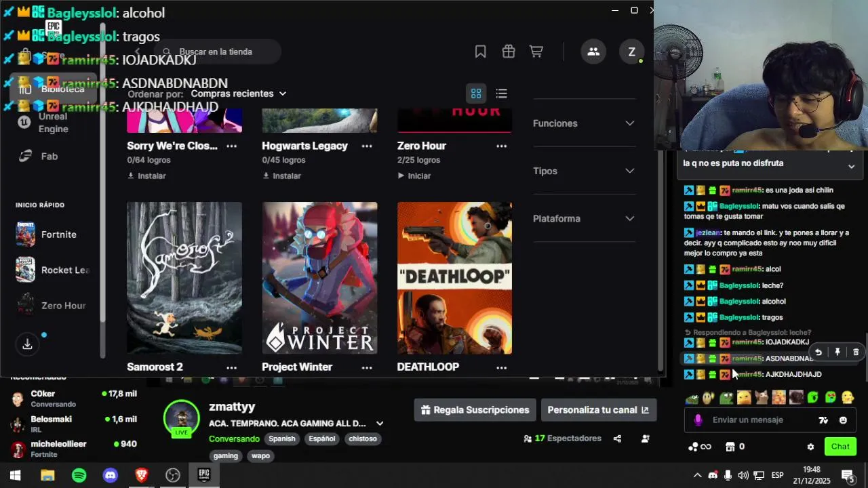The height and width of the screenshot is (488, 868).
Task: Launch Rocket League from quick launch
Action: 52,270
